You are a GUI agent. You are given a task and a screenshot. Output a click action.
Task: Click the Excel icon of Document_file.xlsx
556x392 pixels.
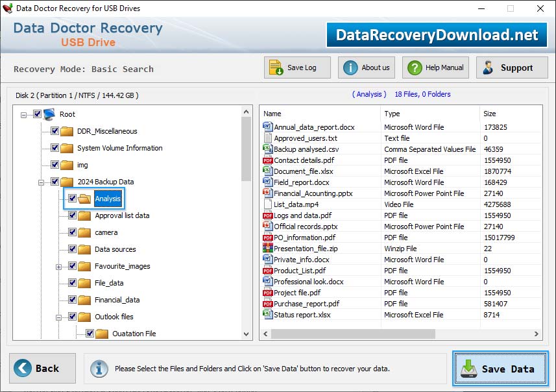click(267, 171)
